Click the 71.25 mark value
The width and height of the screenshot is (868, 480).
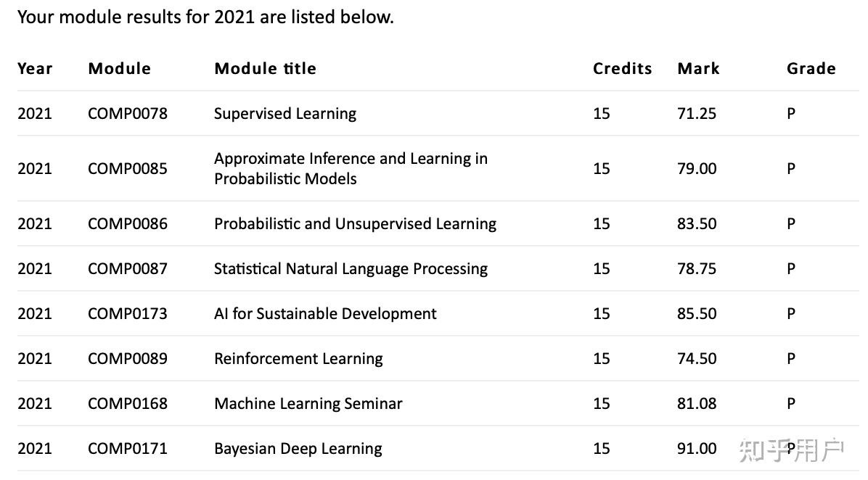click(x=697, y=114)
